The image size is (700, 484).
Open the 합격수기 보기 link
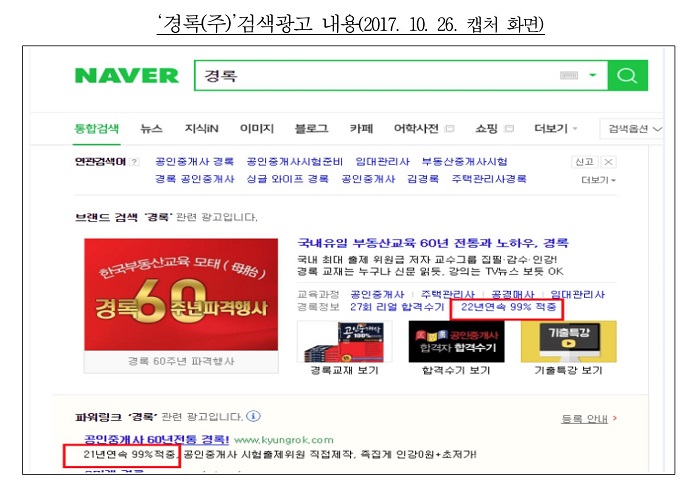point(456,370)
